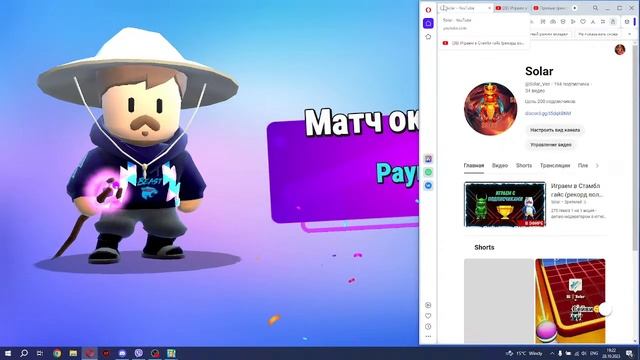Open Chrome from the taskbar
The image size is (640, 360).
57,353
